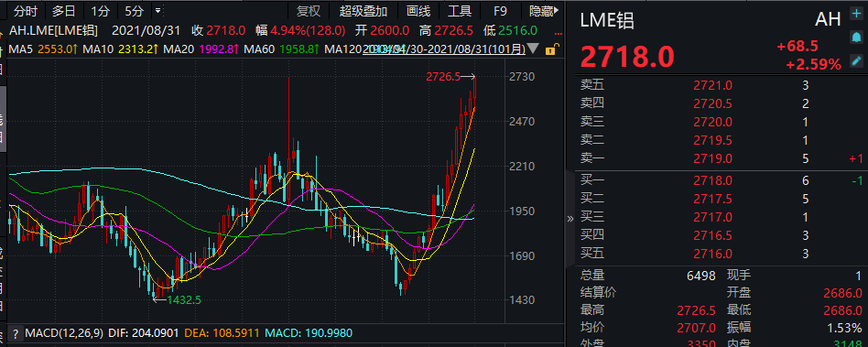Viewport: 868px width, 347px height.
Task: Open the period dropdown after 5分
Action: tap(157, 10)
